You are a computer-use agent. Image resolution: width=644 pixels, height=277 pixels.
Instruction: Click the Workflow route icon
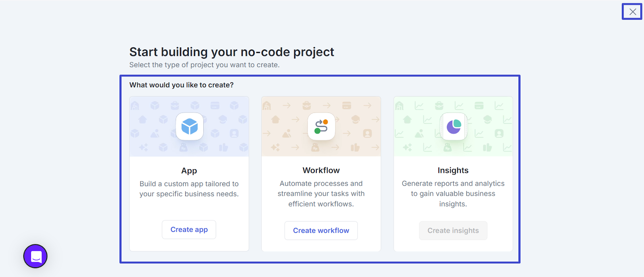[x=321, y=127]
